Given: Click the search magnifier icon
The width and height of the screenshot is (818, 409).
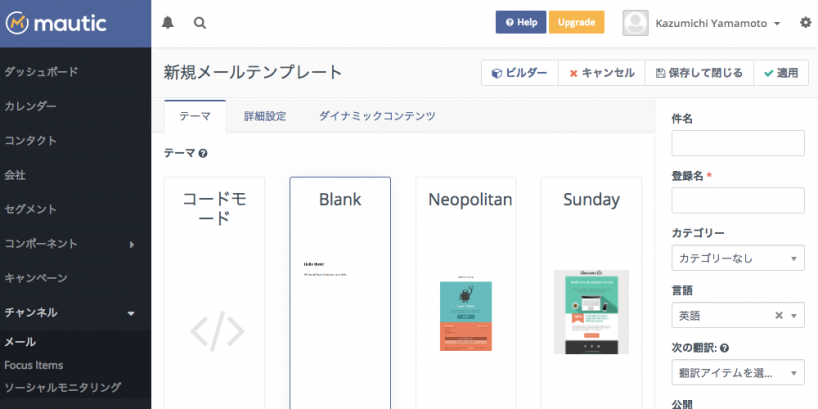Looking at the screenshot, I should tap(200, 22).
